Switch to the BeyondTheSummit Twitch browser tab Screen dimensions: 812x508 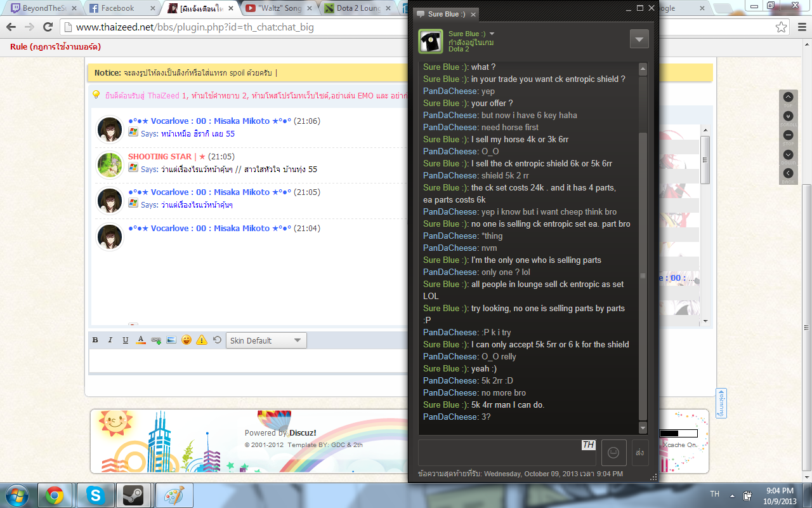pyautogui.click(x=43, y=8)
